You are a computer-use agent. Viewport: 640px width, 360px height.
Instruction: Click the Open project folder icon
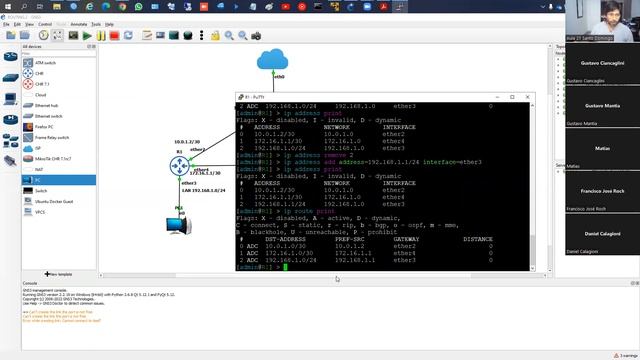(x=24, y=36)
